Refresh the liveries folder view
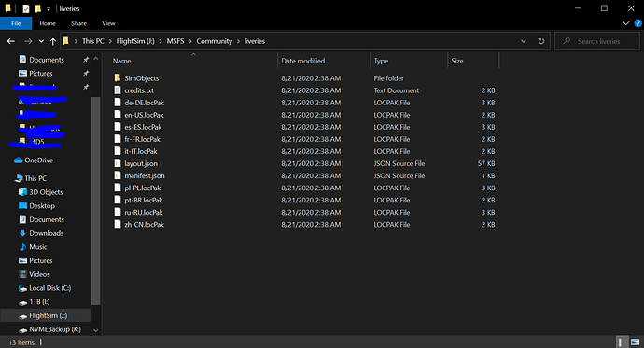 point(541,41)
